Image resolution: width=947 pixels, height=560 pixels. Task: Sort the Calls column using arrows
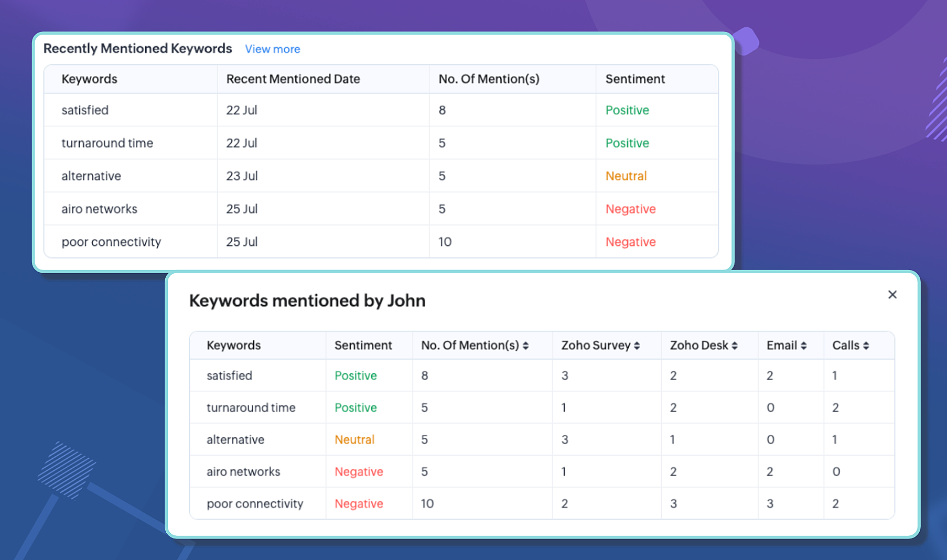pyautogui.click(x=866, y=346)
